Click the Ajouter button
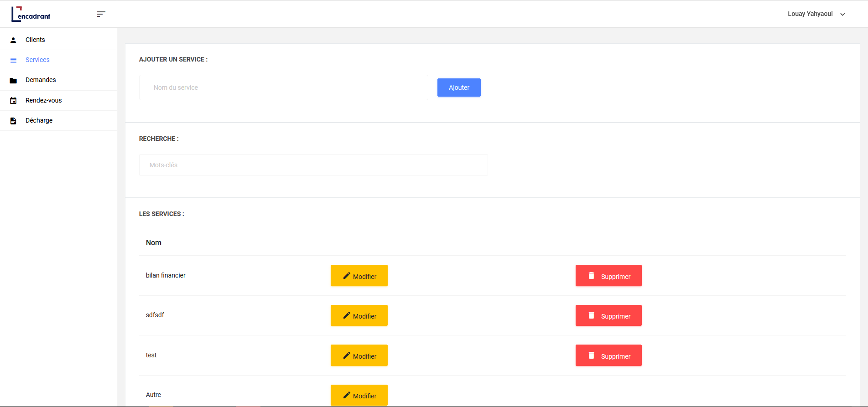Screen dimensions: 868x407 (x=459, y=88)
